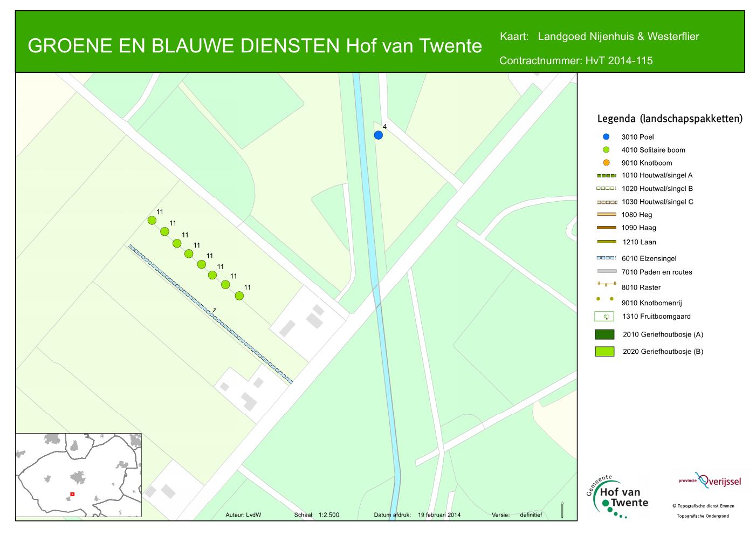Click the green dot symbol beside 4010 Solitaire boom
The image size is (756, 535).
point(606,150)
